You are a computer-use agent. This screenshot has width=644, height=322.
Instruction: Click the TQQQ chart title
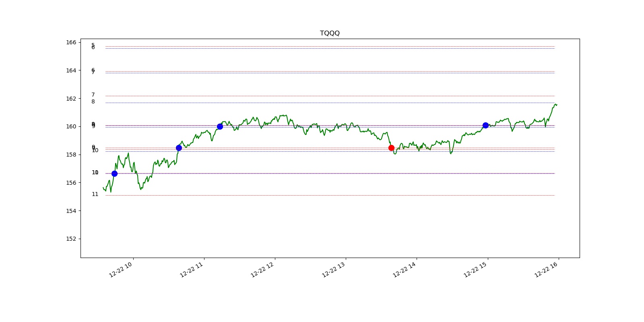click(330, 33)
